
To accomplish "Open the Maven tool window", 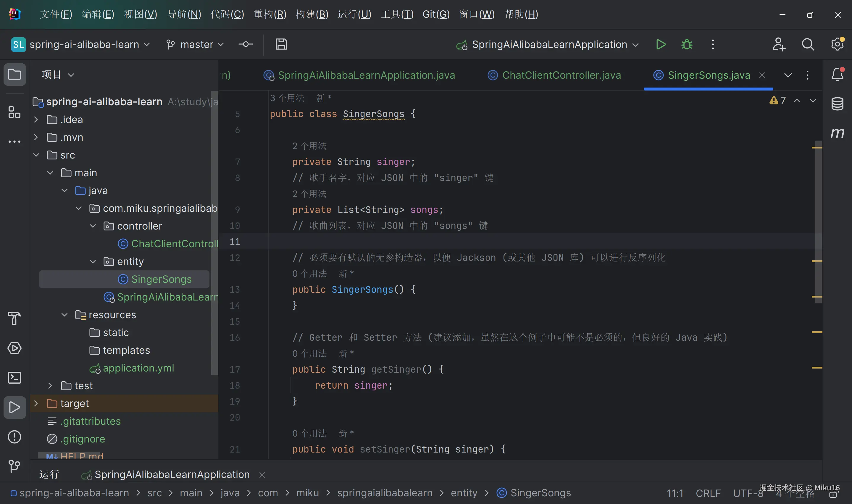I will pyautogui.click(x=837, y=133).
